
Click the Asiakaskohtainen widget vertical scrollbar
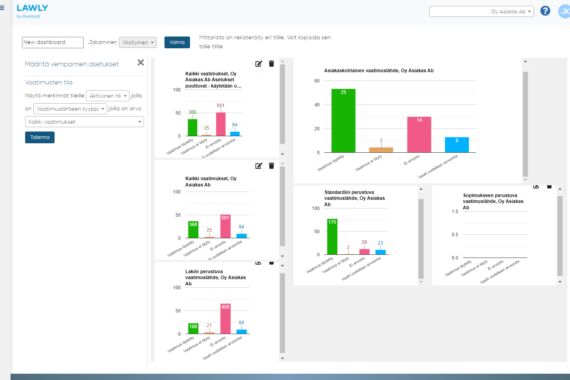tap(525, 124)
